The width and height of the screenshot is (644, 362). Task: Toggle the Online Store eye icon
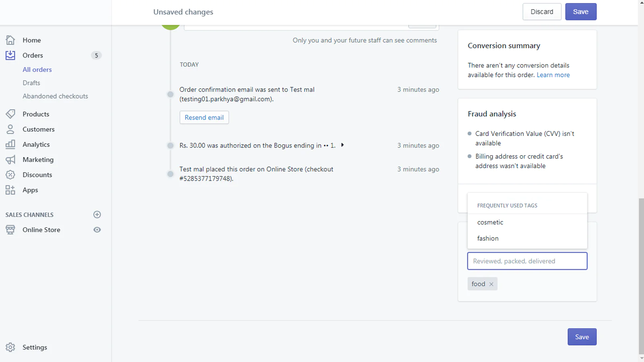point(97,230)
